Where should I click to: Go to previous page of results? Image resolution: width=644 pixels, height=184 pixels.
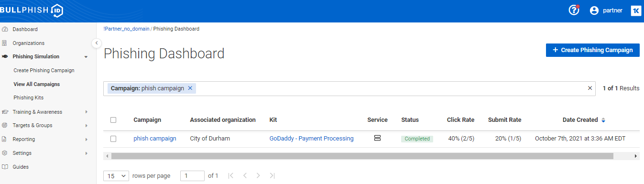pyautogui.click(x=245, y=175)
